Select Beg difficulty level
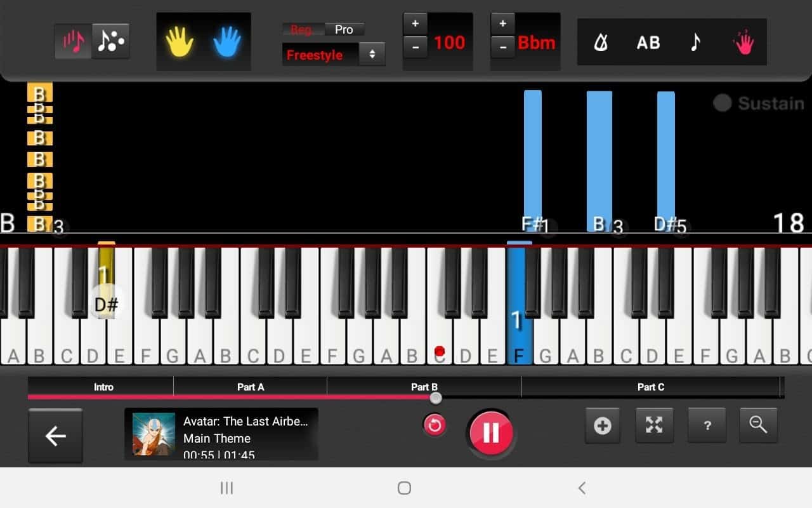This screenshot has width=812, height=508. (303, 30)
